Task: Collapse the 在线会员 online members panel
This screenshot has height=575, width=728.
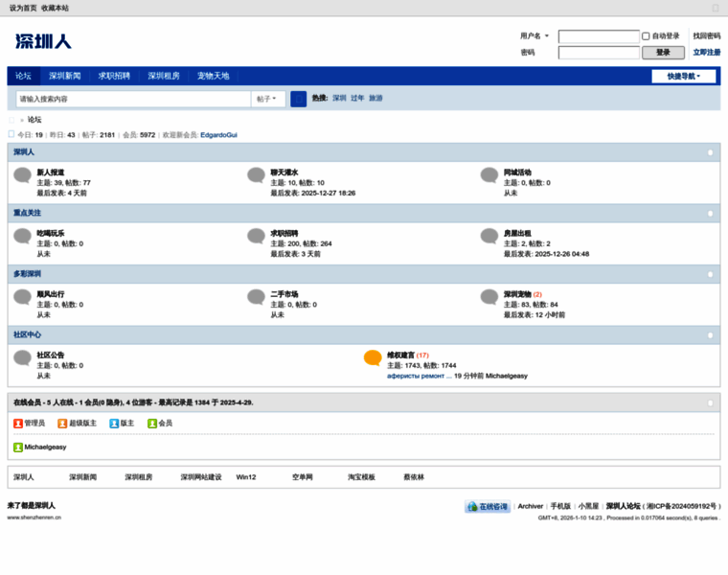Action: click(710, 403)
